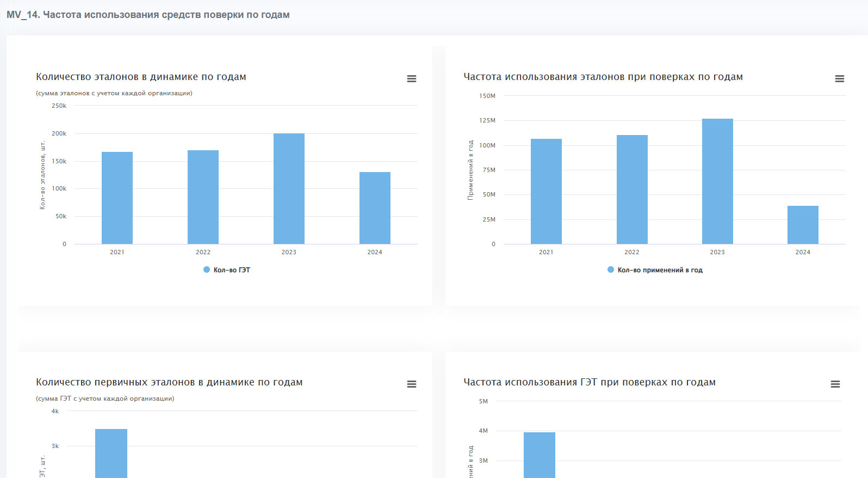Screen dimensions: 868x478
Task: Click the '250k' axis label
Action: coord(59,106)
